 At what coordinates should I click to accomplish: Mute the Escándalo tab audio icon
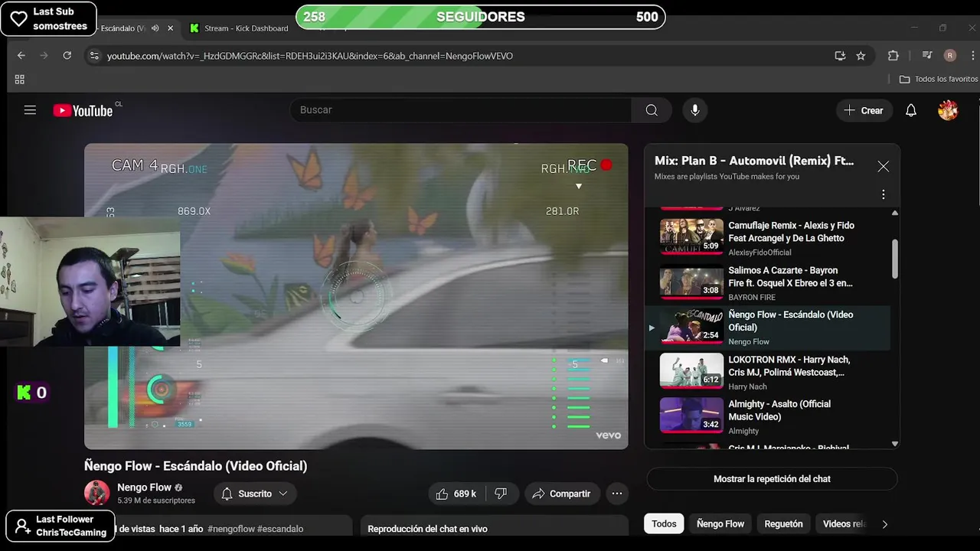[155, 28]
